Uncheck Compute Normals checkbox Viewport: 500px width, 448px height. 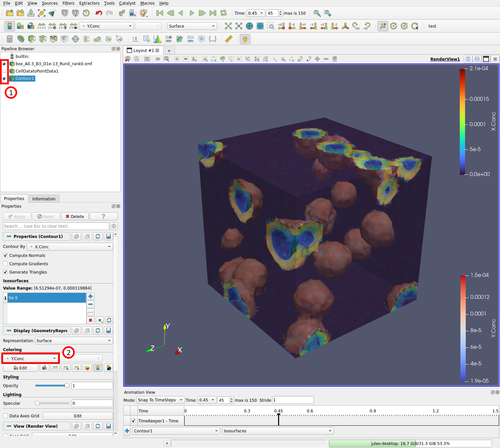(x=5, y=255)
